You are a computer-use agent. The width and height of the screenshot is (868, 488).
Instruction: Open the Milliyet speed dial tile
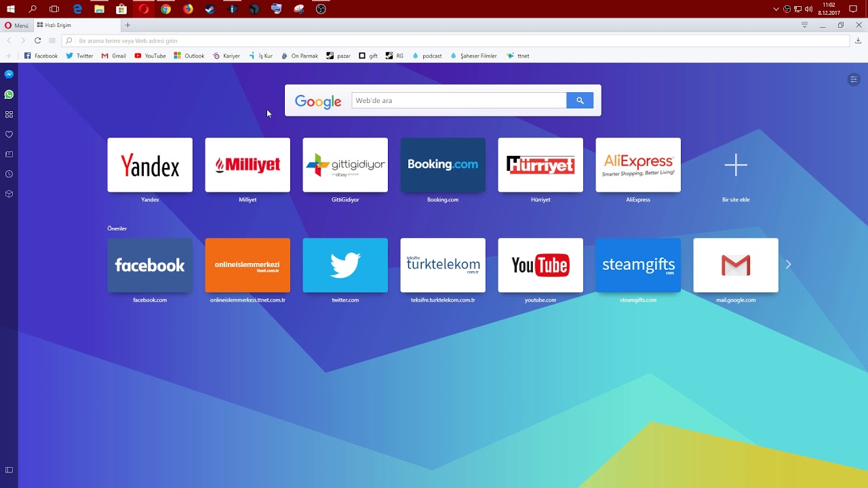click(248, 165)
